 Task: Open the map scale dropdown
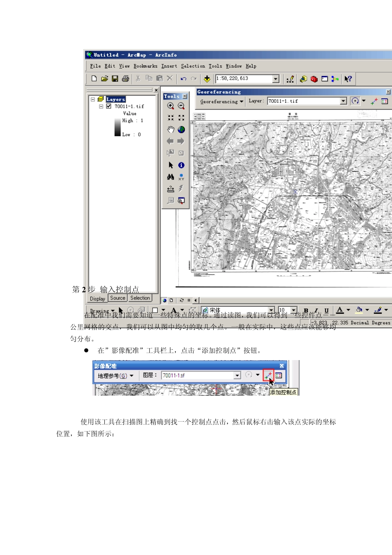[276, 79]
